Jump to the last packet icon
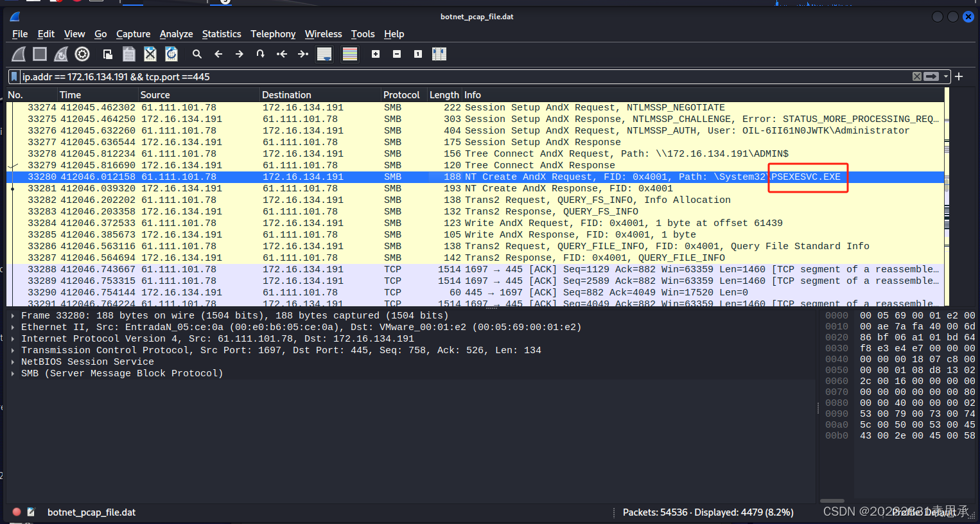Image resolution: width=980 pixels, height=524 pixels. 303,55
